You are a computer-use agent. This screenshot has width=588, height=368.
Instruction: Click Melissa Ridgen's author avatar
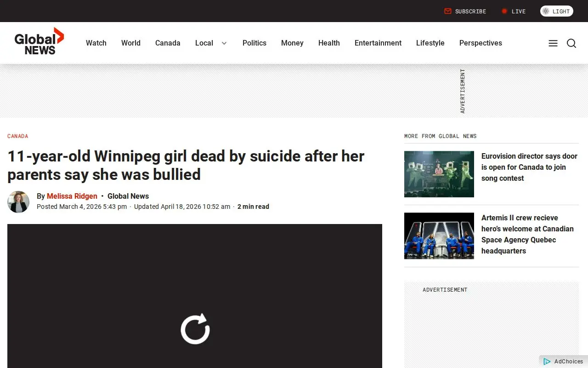tap(18, 202)
